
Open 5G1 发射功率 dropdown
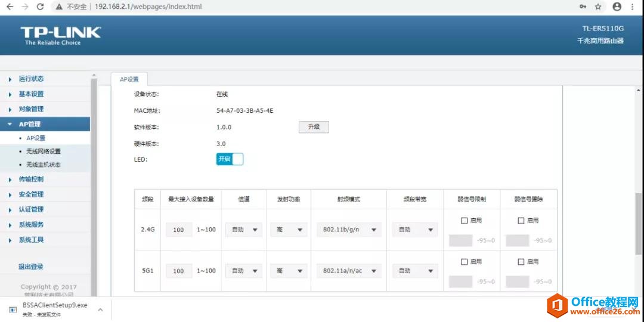tap(289, 271)
